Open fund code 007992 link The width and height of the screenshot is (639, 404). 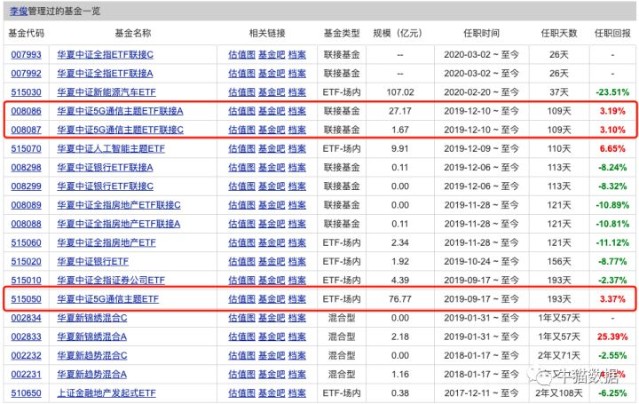pyautogui.click(x=26, y=73)
